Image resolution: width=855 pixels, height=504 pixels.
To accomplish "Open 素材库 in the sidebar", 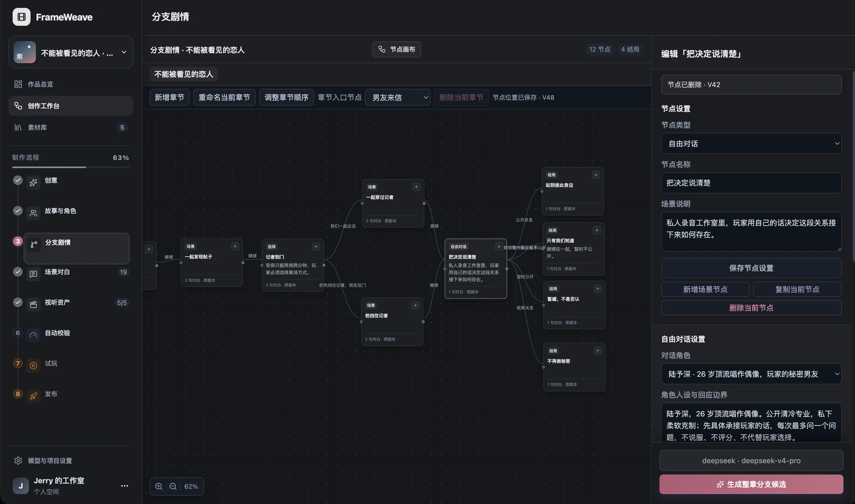I will [71, 127].
